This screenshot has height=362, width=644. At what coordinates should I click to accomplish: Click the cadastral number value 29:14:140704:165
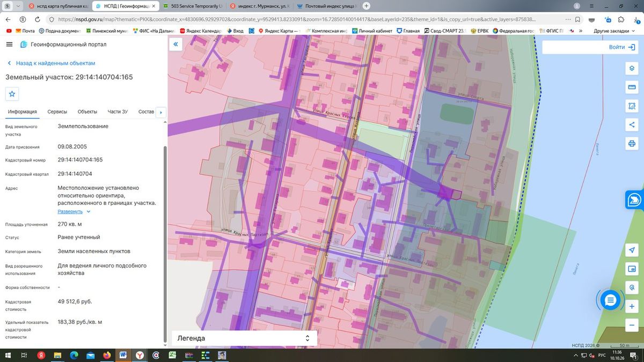pos(80,160)
